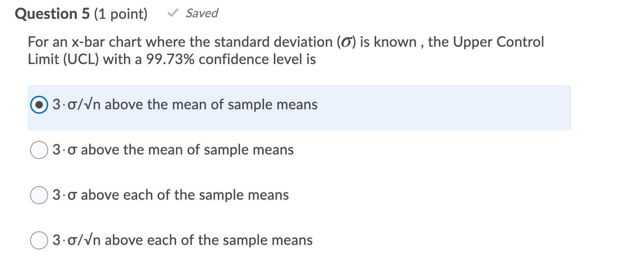Click the empty circle beside second option

coord(39,150)
